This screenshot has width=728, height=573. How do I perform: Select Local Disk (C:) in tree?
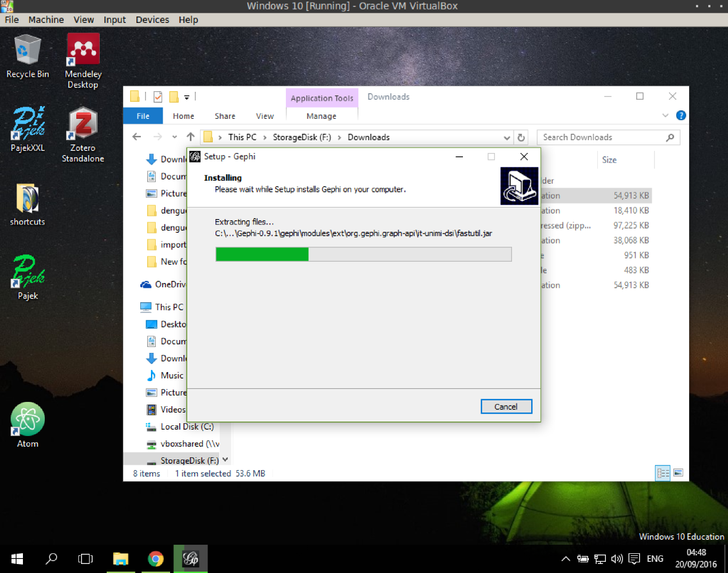tap(180, 426)
